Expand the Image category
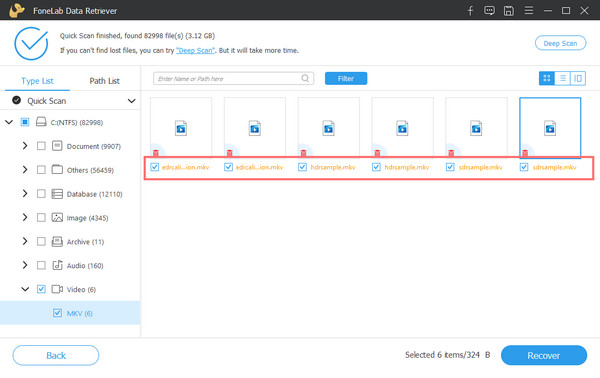The image size is (600, 378). (x=25, y=217)
